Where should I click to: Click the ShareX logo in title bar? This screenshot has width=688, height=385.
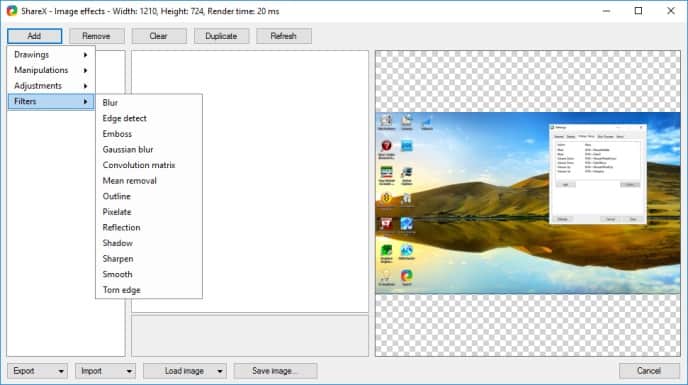[x=12, y=11]
